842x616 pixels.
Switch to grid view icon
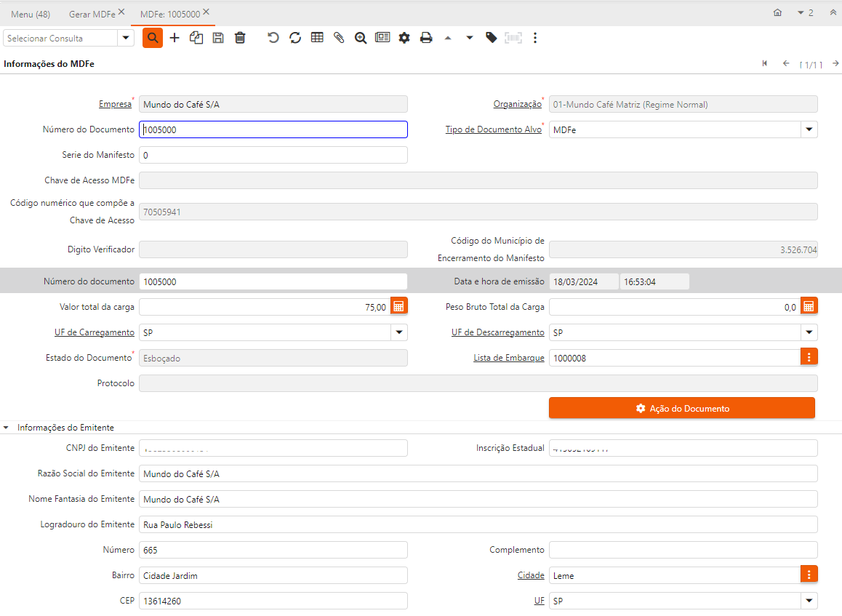317,38
